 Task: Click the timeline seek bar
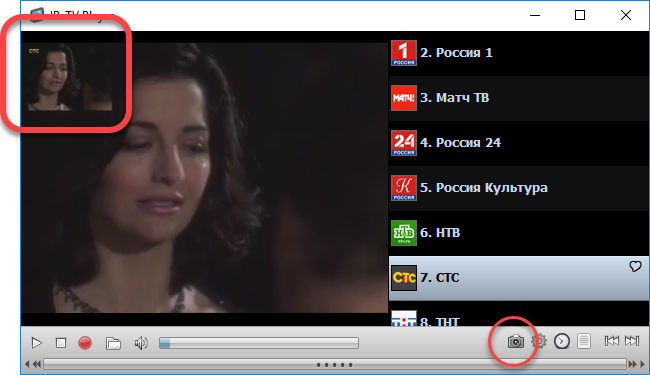click(335, 365)
